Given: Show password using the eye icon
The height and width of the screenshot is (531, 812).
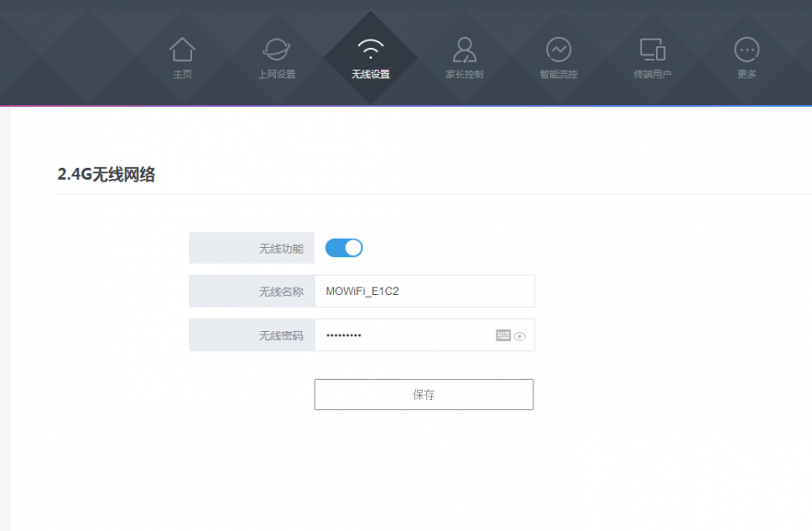Looking at the screenshot, I should point(519,336).
